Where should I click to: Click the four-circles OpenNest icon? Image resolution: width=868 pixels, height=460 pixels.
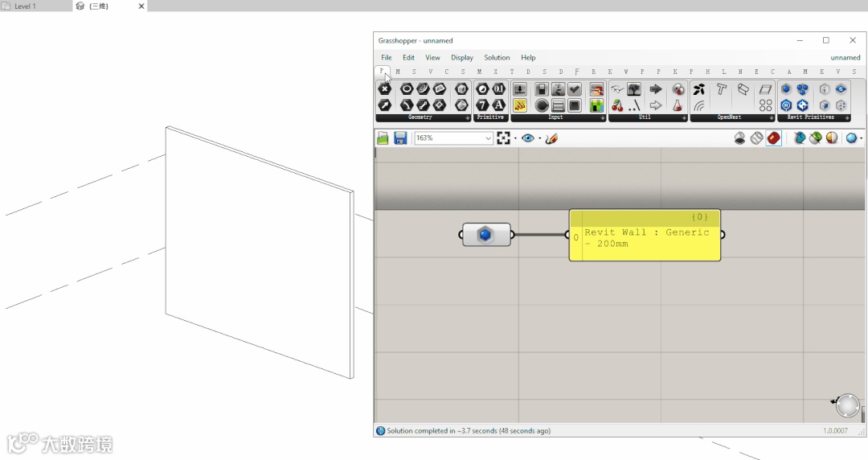point(765,105)
